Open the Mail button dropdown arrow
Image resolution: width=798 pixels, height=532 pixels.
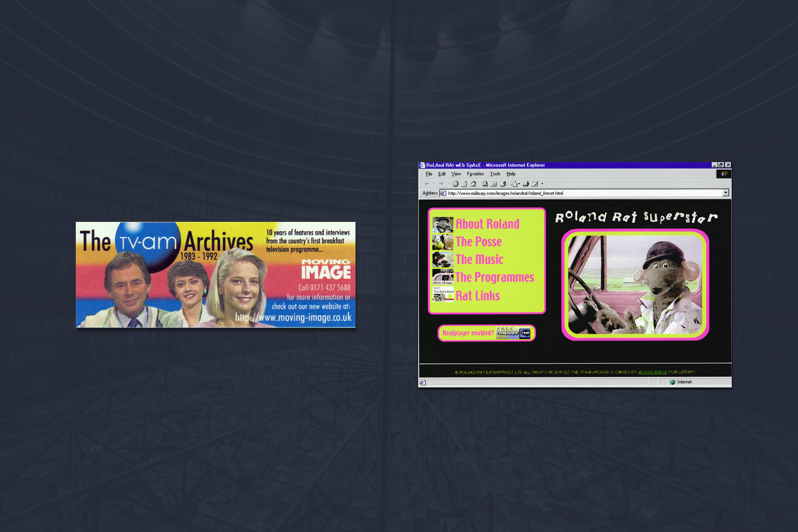pyautogui.click(x=519, y=184)
